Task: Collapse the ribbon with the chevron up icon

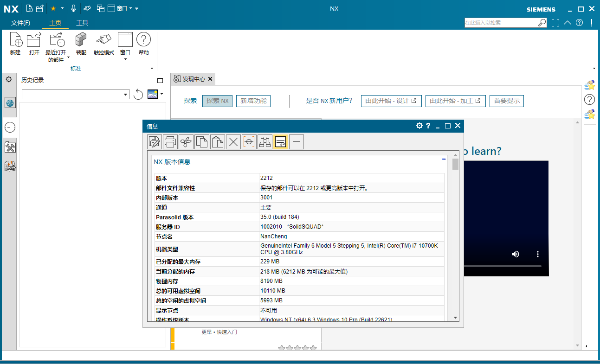Action: [568, 23]
